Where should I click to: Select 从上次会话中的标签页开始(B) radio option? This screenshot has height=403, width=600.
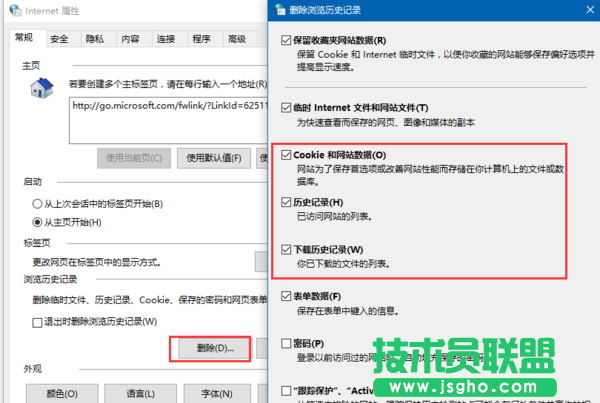[37, 204]
